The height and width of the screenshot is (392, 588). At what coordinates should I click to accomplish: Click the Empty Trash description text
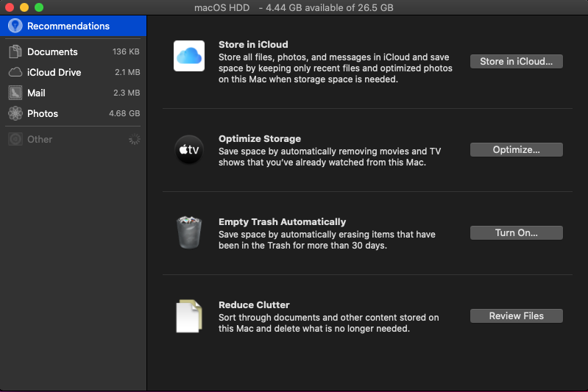point(327,240)
